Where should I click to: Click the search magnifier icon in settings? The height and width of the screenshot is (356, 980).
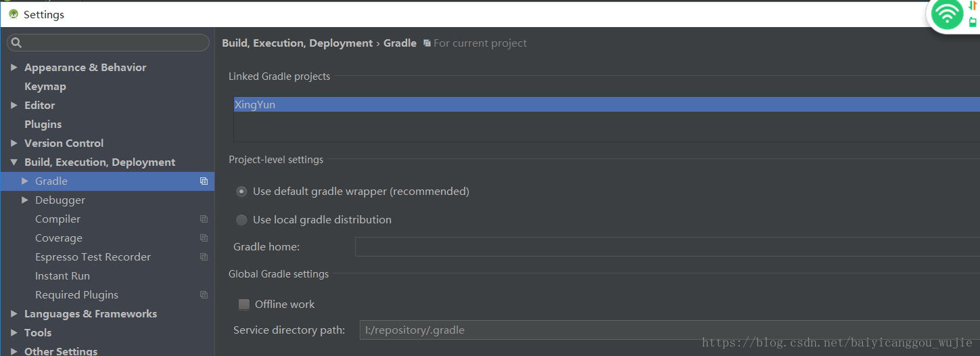(x=16, y=43)
